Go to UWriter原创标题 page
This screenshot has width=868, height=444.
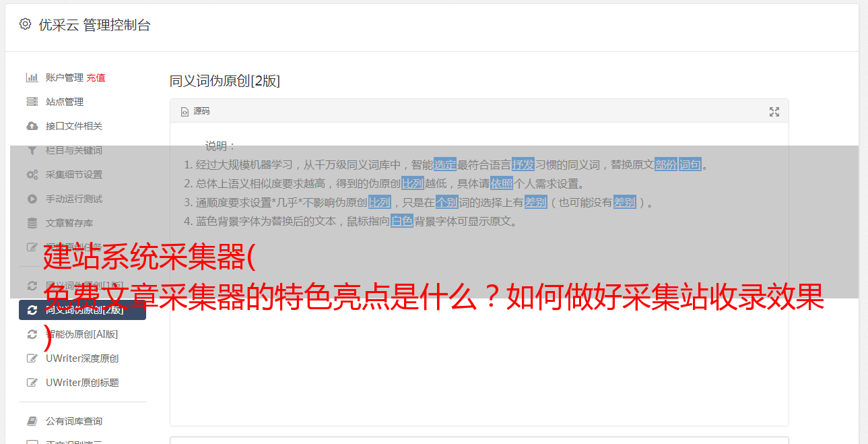[82, 383]
